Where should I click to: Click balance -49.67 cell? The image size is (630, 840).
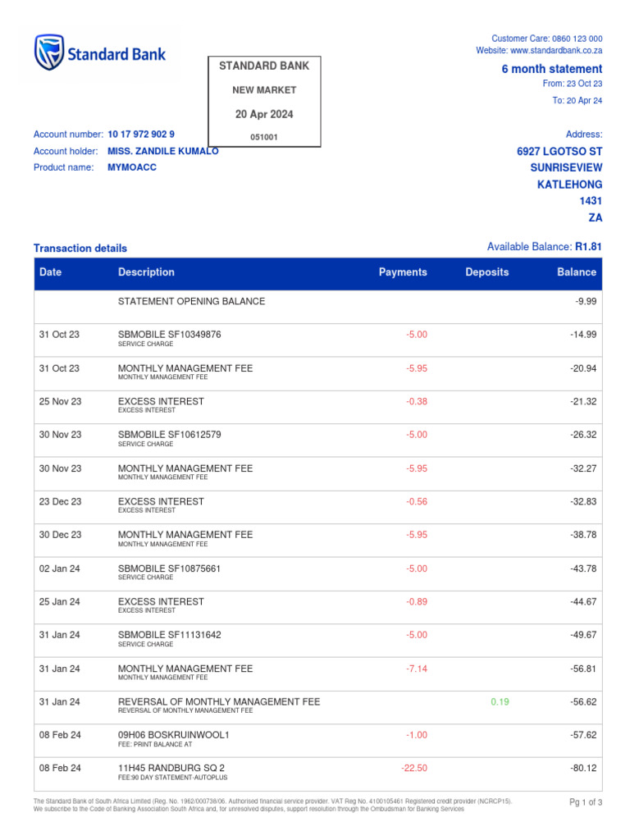583,636
